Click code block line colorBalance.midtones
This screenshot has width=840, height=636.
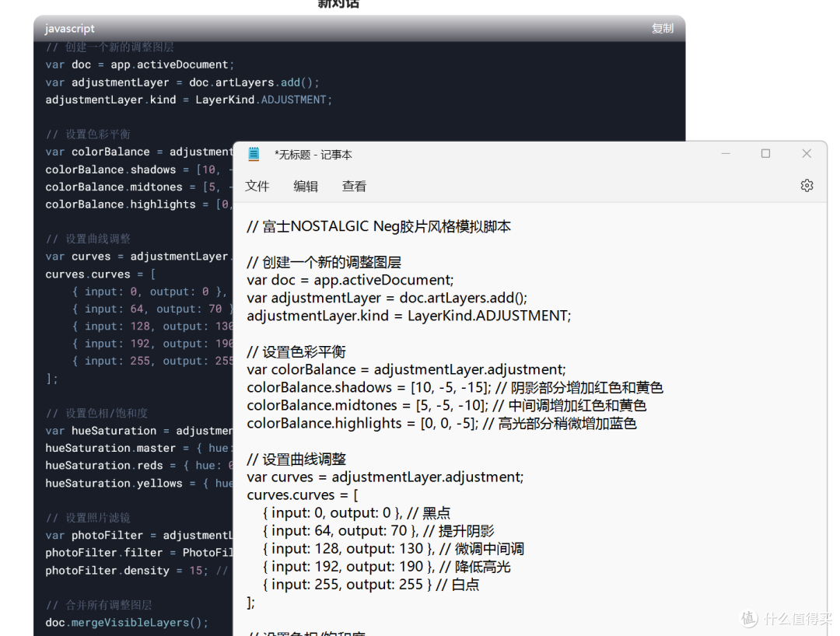pyautogui.click(x=138, y=187)
